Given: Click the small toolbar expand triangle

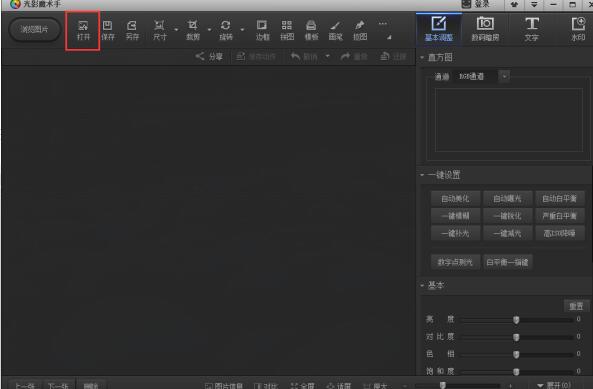Looking at the screenshot, I should [389, 37].
